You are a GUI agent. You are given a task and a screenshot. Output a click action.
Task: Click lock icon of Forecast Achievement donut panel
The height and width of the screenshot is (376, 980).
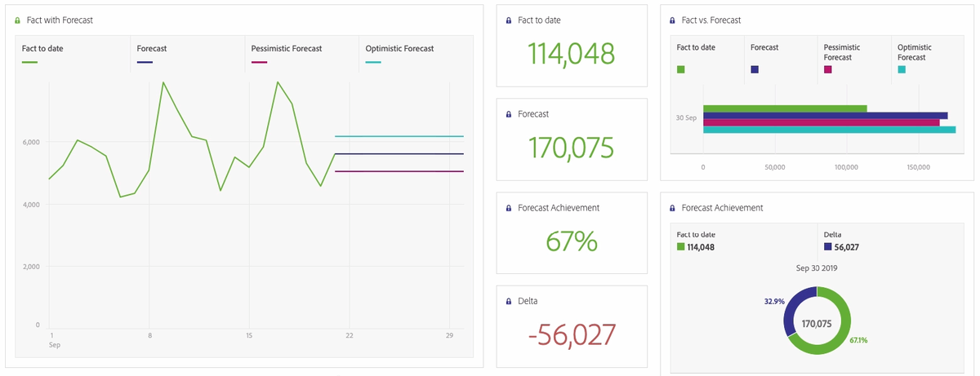pyautogui.click(x=672, y=208)
